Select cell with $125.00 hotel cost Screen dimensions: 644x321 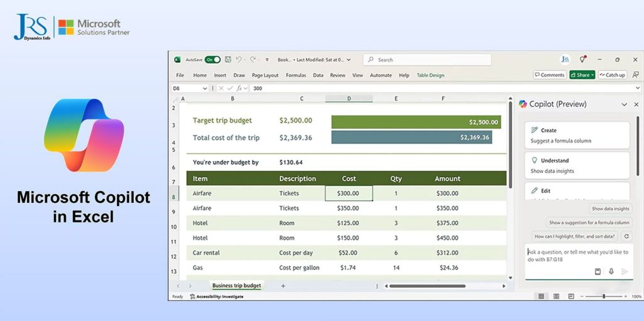coord(348,223)
